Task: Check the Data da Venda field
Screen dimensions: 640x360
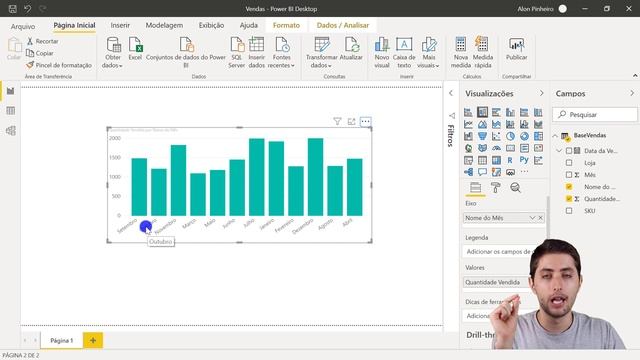Action: (x=569, y=151)
